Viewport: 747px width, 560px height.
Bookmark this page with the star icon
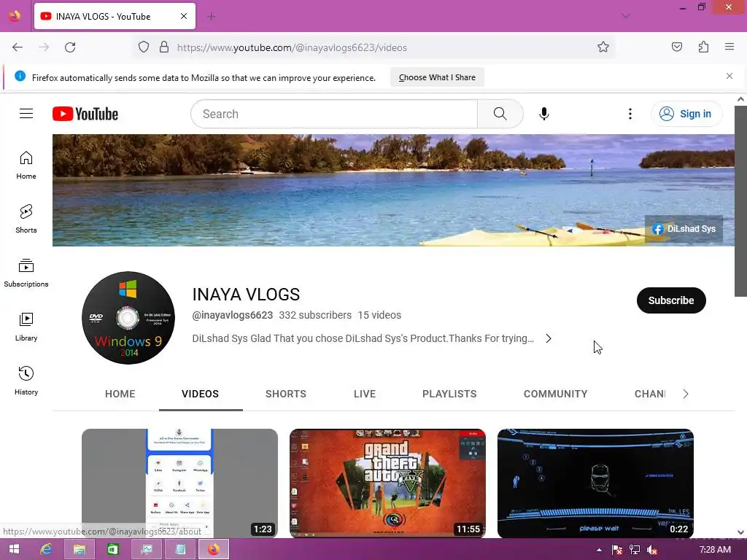click(x=603, y=47)
